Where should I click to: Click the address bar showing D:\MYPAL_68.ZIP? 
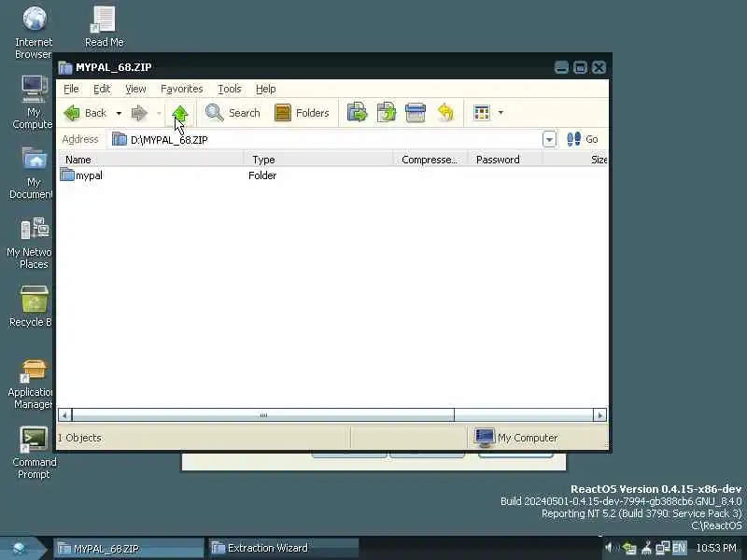click(x=325, y=139)
